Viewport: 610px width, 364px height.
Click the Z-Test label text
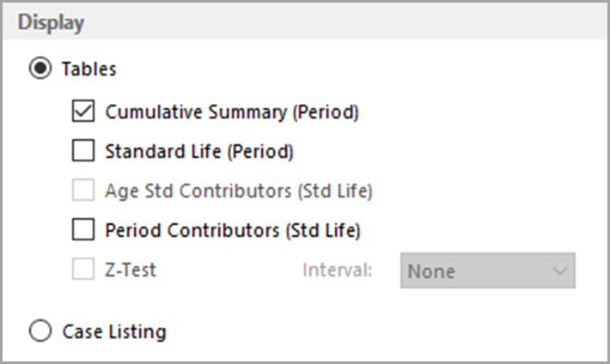click(131, 270)
